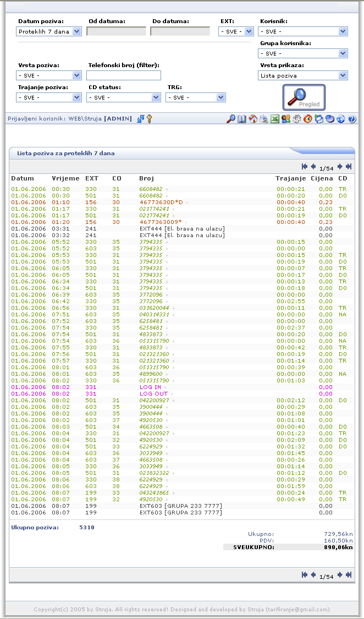The image size is (364, 619).
Task: Click the switch user arrows icon
Action: pyautogui.click(x=141, y=118)
